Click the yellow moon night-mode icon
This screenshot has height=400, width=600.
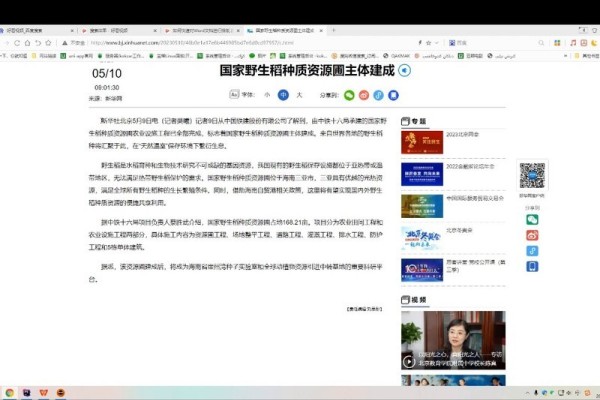[x=594, y=43]
